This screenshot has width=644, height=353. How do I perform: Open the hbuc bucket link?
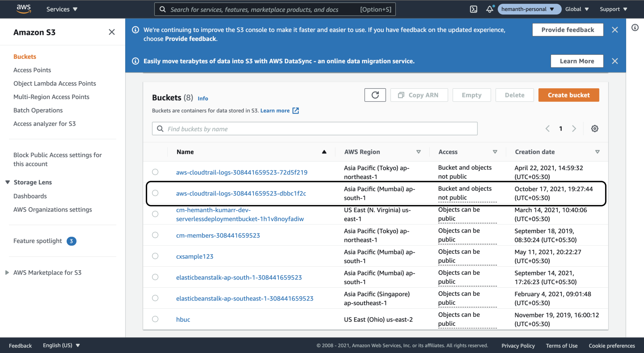tap(183, 319)
